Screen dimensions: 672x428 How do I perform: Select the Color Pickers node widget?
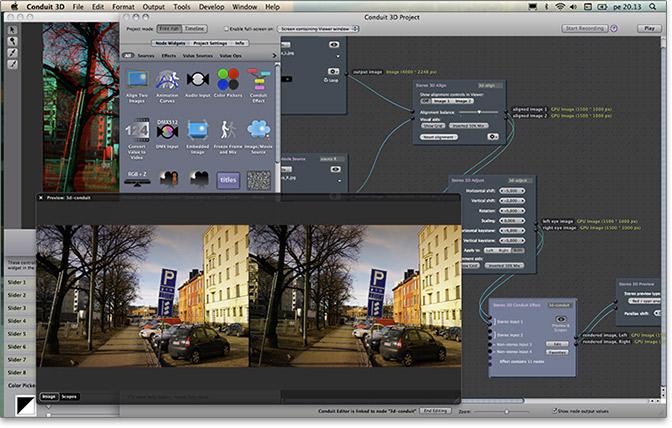228,83
